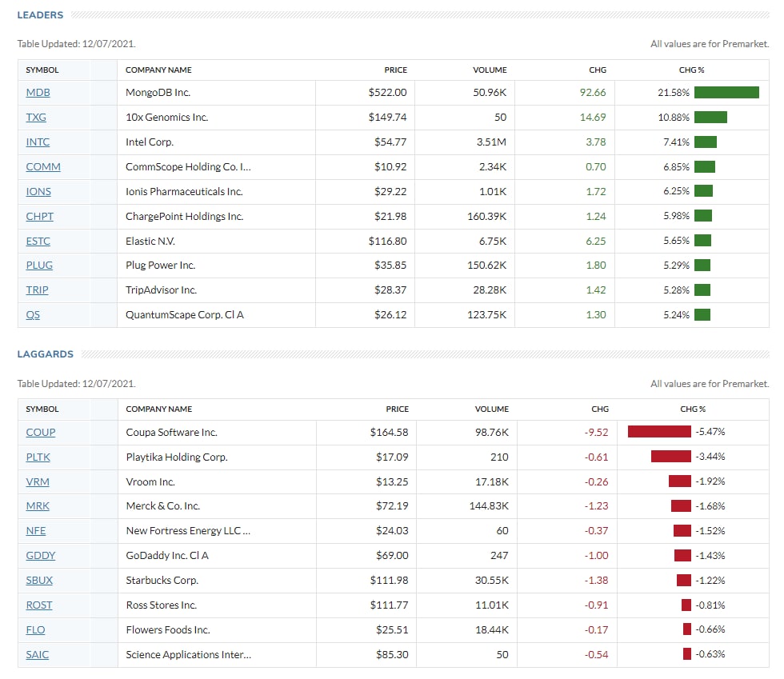
Task: Open the MRK stock link
Action: tap(38, 506)
